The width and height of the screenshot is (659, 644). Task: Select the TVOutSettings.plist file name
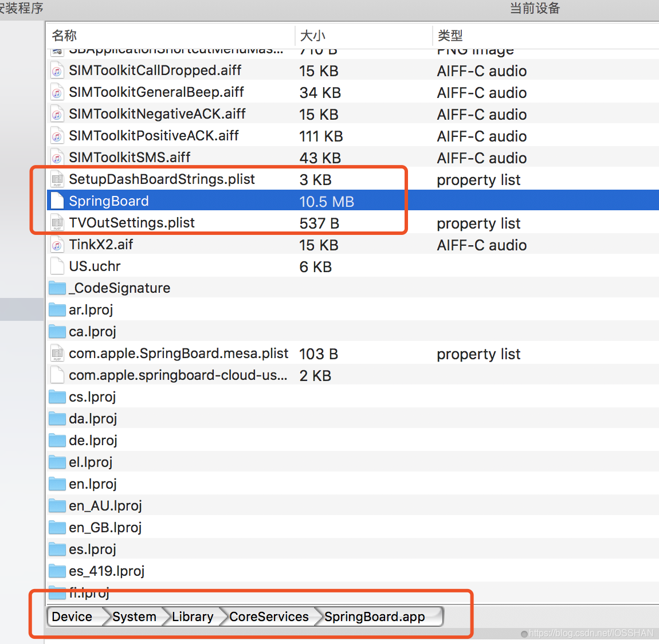coord(132,223)
